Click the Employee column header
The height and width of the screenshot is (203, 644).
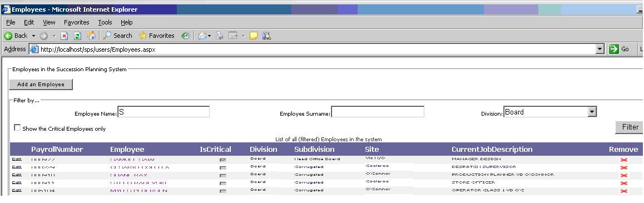[x=127, y=149]
